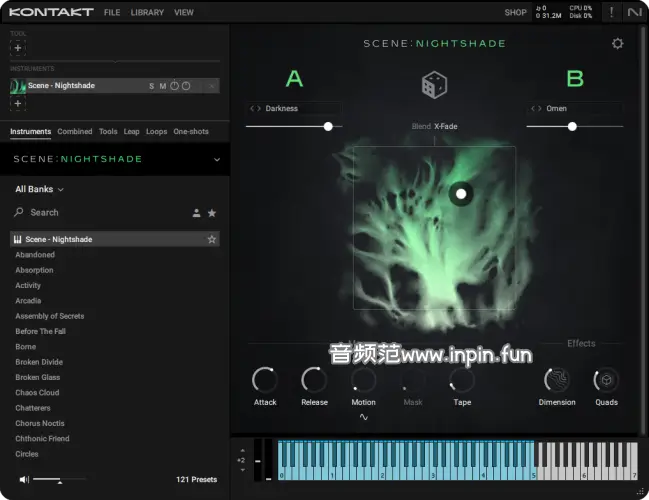Select the Arcadia preset
The height and width of the screenshot is (500, 649).
point(28,300)
